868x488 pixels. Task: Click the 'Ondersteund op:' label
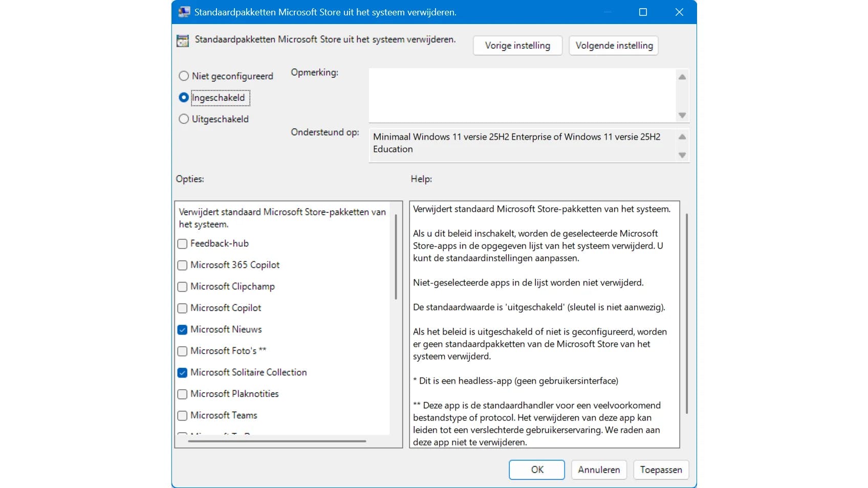click(325, 132)
